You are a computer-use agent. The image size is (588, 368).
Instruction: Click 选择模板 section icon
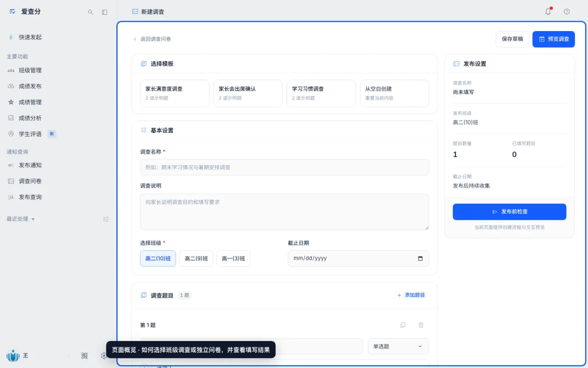click(144, 64)
